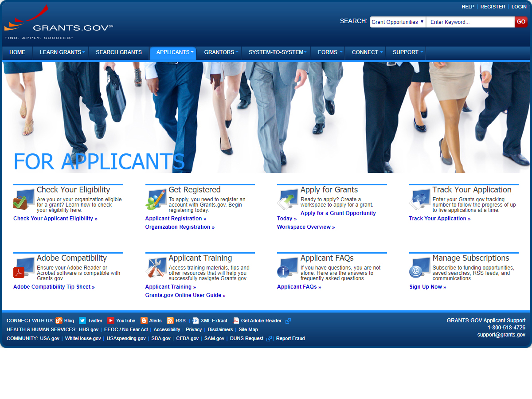Click the Check Your Eligibility checkmark icon
The image size is (532, 399).
click(x=23, y=199)
